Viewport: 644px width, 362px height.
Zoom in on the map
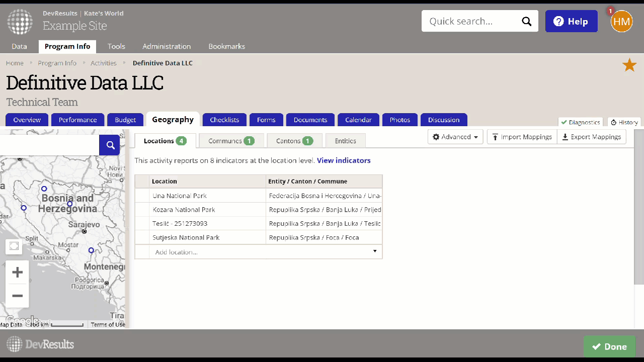(x=18, y=273)
